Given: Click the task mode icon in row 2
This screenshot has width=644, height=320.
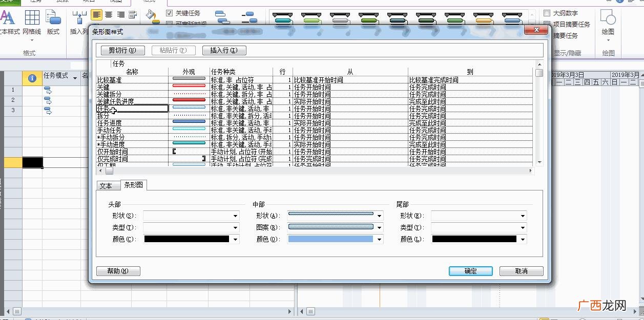Looking at the screenshot, I should (x=48, y=100).
